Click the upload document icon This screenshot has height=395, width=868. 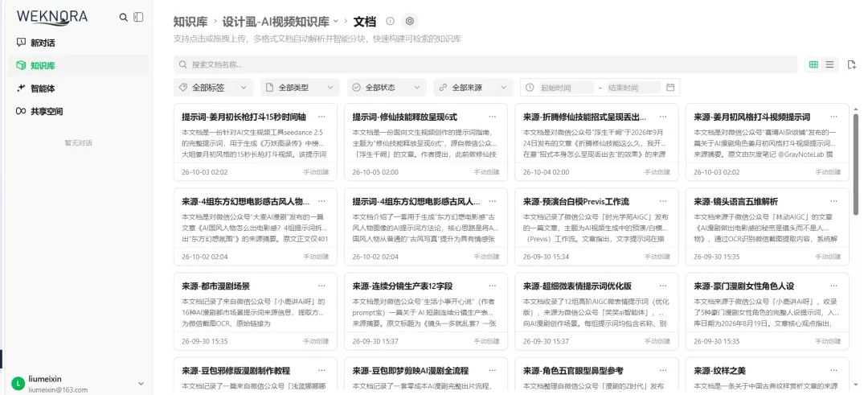tap(852, 65)
